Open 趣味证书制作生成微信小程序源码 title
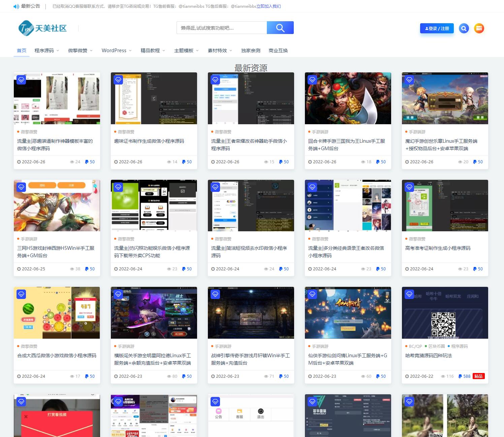The image size is (504, 437). tap(149, 141)
